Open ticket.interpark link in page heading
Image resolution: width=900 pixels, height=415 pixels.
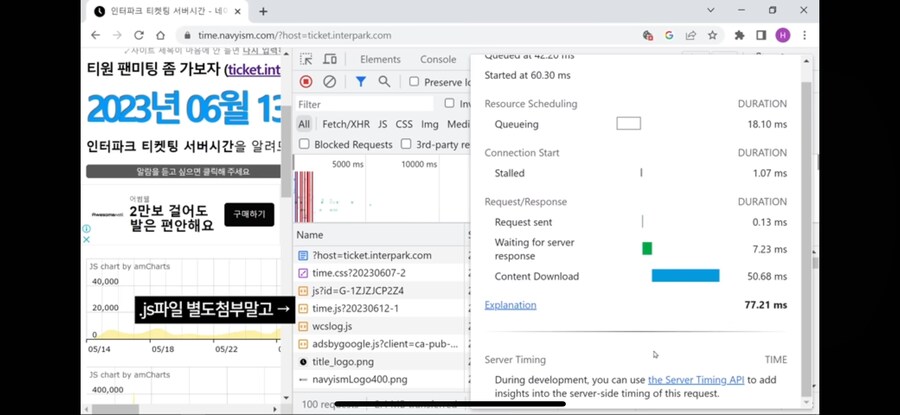point(254,70)
